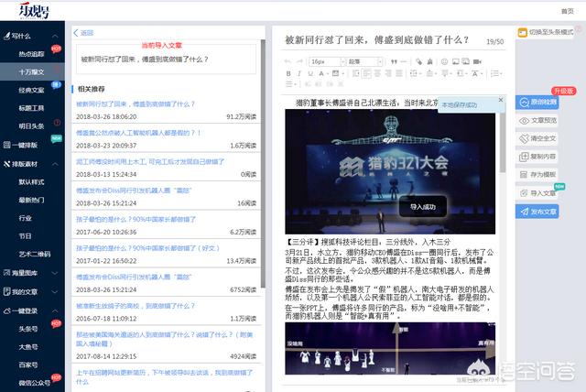Image resolution: width=586 pixels, height=392 pixels.
Task: Select 艺术二维码 in the sidebar
Action: pyautogui.click(x=35, y=254)
